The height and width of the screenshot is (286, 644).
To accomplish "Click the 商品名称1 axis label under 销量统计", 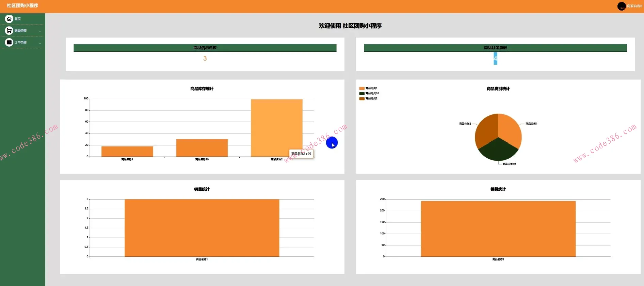I will click(x=202, y=259).
